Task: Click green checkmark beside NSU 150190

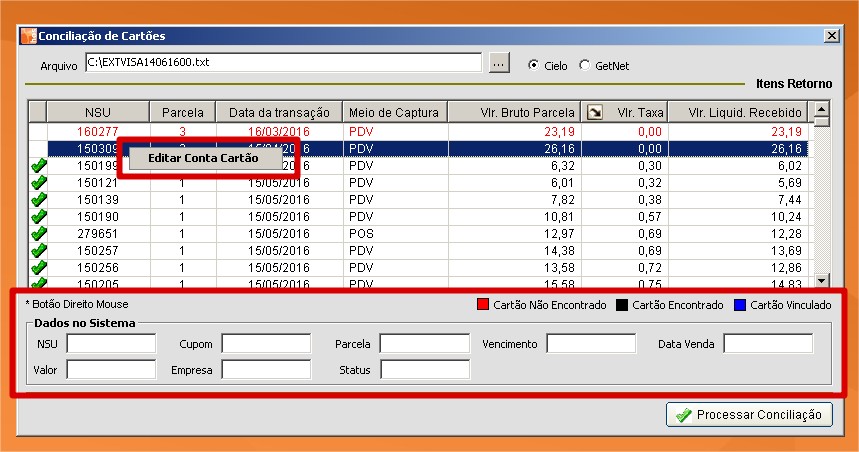Action: (39, 217)
